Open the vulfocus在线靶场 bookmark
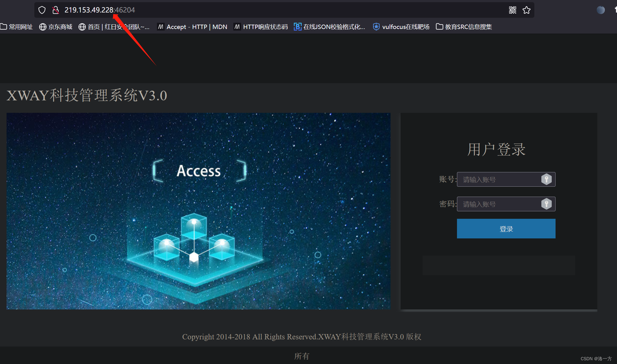Viewport: 617px width, 364px height. 401,27
